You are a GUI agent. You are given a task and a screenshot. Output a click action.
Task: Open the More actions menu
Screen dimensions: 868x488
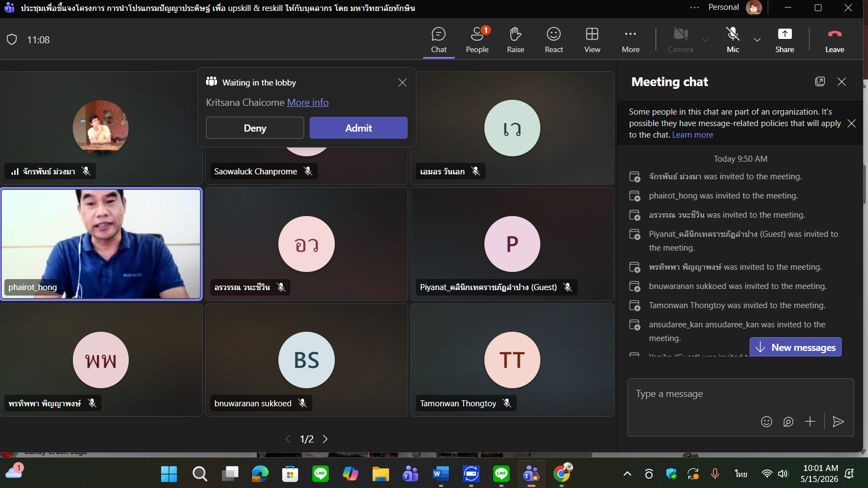630,40
